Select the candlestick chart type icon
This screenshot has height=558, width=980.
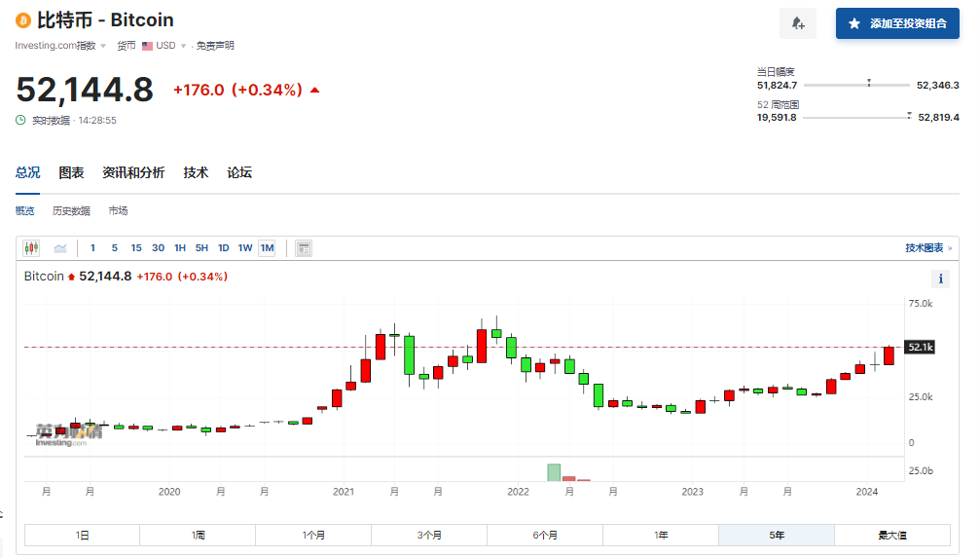[x=32, y=248]
